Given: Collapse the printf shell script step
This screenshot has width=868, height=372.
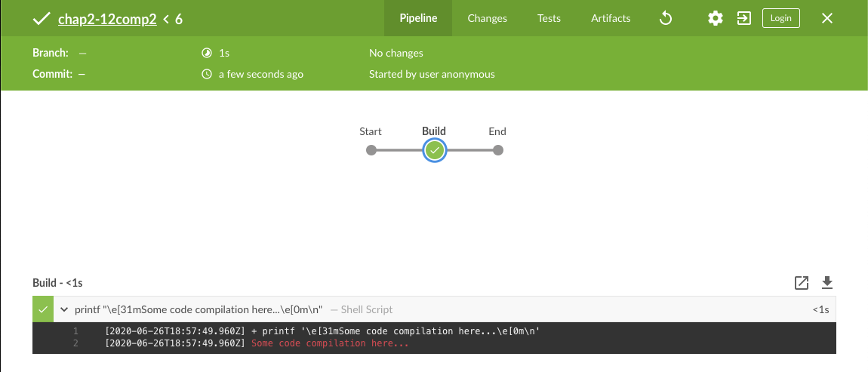Looking at the screenshot, I should point(64,309).
